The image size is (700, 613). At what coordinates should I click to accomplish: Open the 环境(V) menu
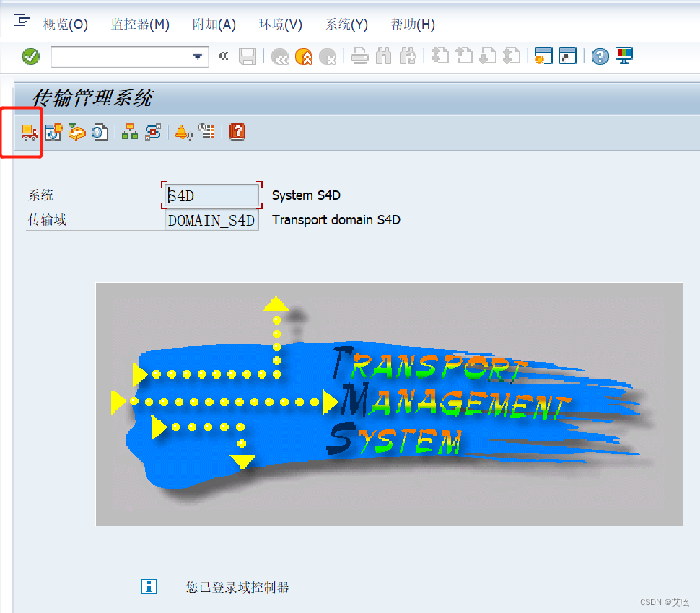pyautogui.click(x=280, y=24)
